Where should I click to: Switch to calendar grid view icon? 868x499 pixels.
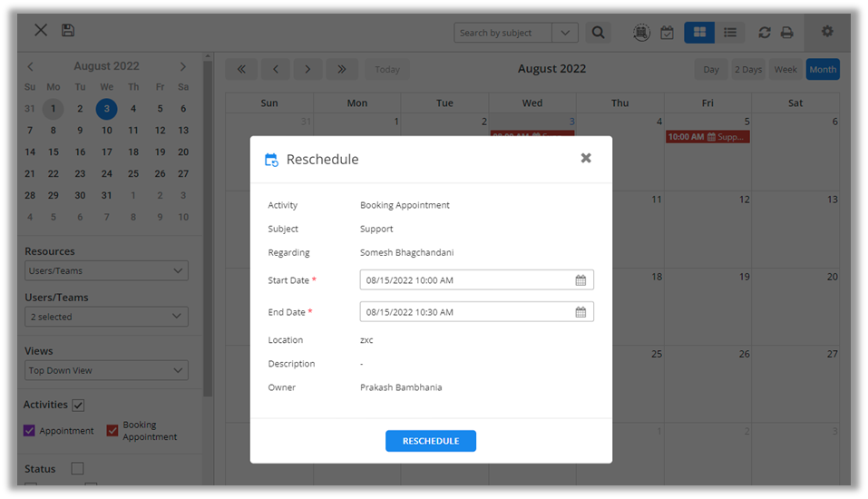click(699, 33)
